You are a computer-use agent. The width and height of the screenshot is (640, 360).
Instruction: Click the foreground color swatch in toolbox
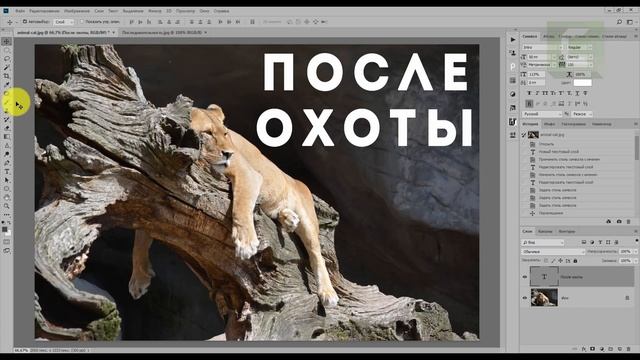pos(5,230)
